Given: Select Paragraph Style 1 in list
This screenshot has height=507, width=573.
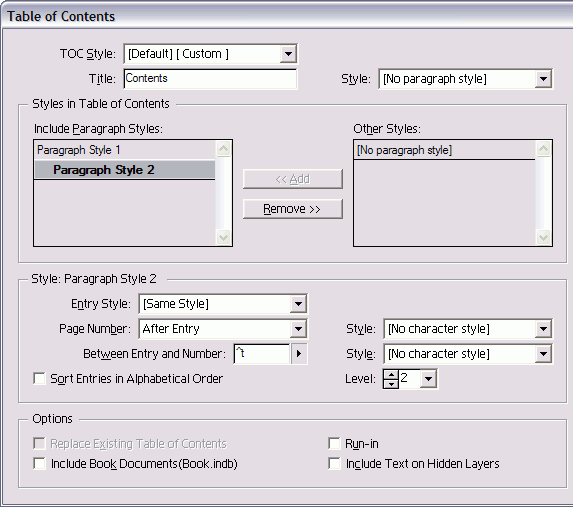Looking at the screenshot, I should point(124,150).
